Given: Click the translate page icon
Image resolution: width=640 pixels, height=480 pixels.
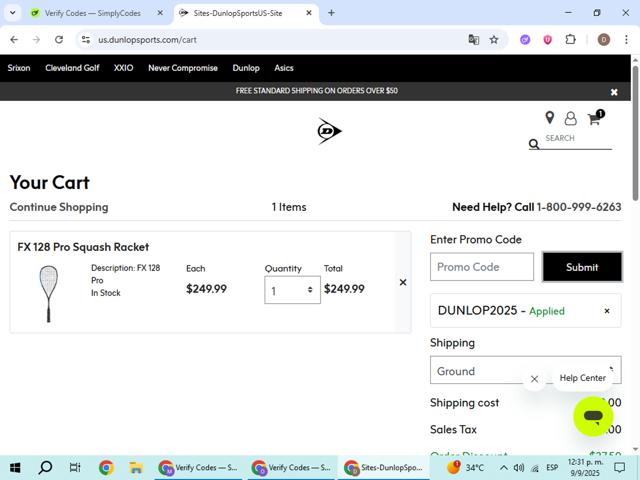Looking at the screenshot, I should coord(473,40).
